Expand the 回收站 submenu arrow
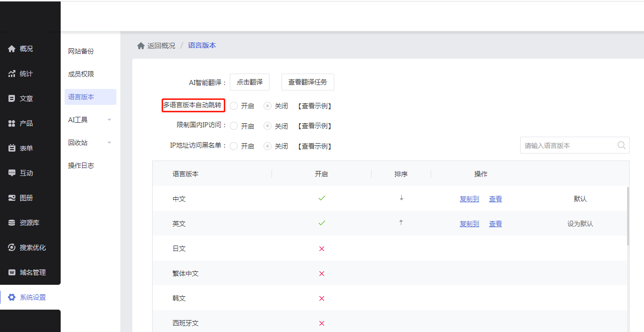This screenshot has height=332, width=644. [x=109, y=143]
